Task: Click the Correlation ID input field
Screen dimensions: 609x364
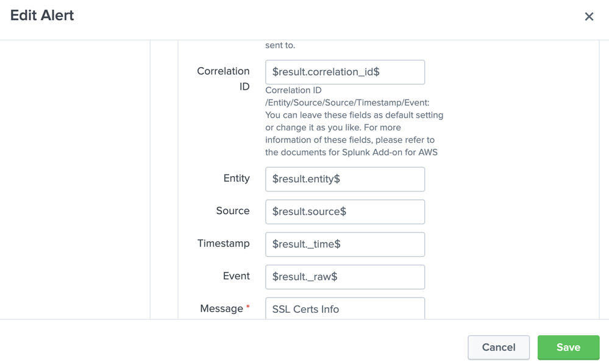Action: pyautogui.click(x=345, y=72)
